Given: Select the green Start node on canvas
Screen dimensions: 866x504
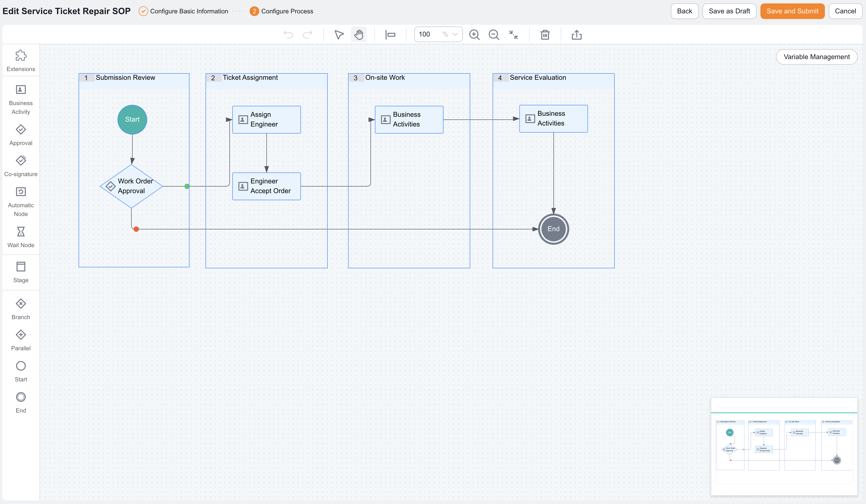Looking at the screenshot, I should 132,120.
